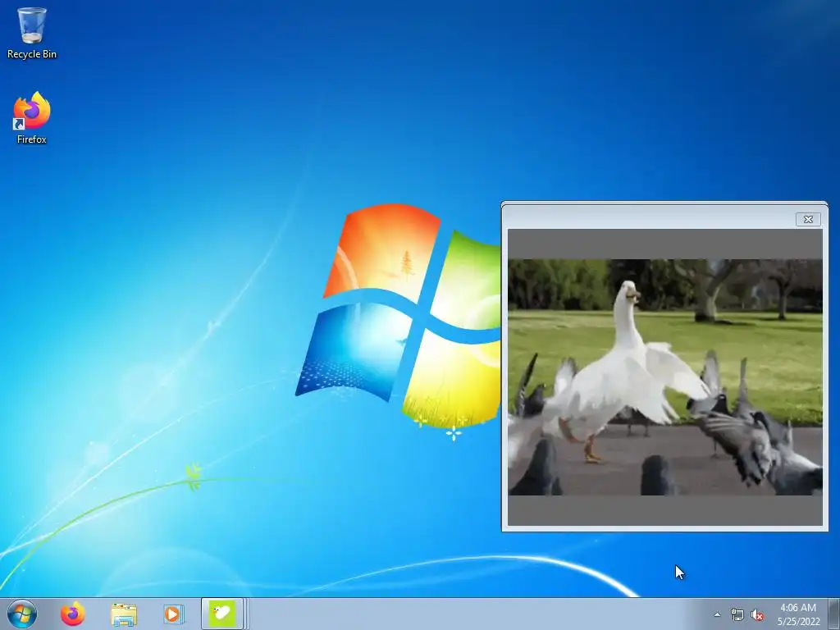Screen dimensions: 840x630
Task: Open the network status tray icon
Action: coord(737,614)
